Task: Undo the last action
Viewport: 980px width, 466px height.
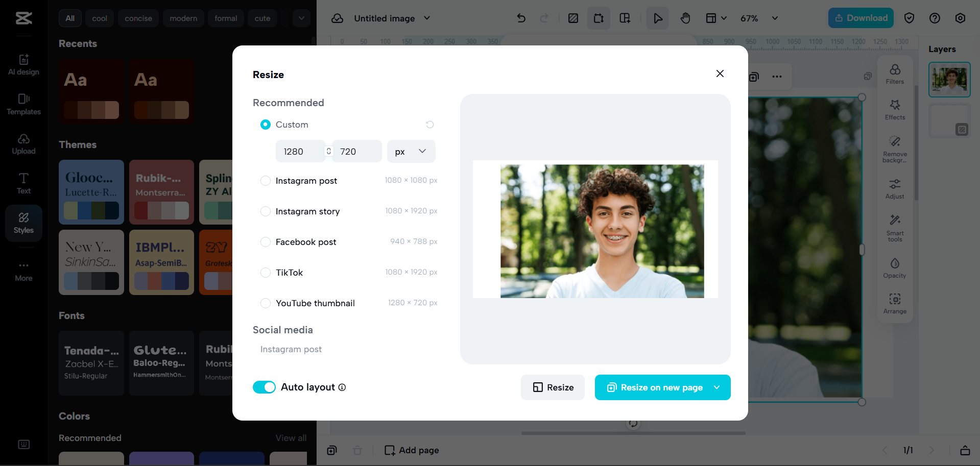Action: pyautogui.click(x=521, y=18)
